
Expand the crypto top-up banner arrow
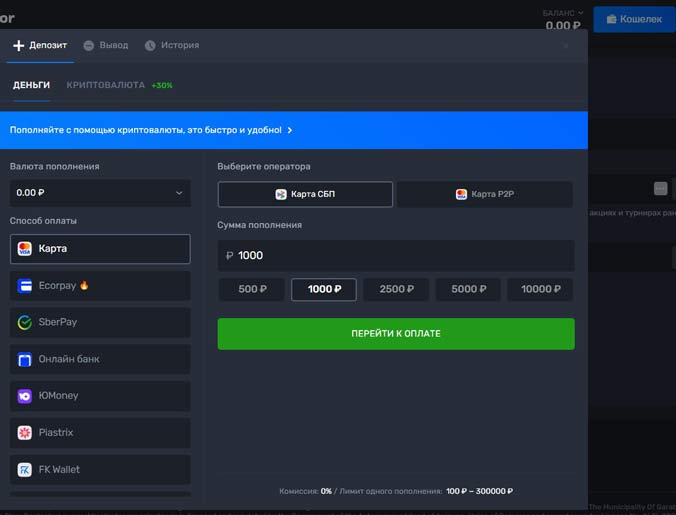[x=290, y=130]
